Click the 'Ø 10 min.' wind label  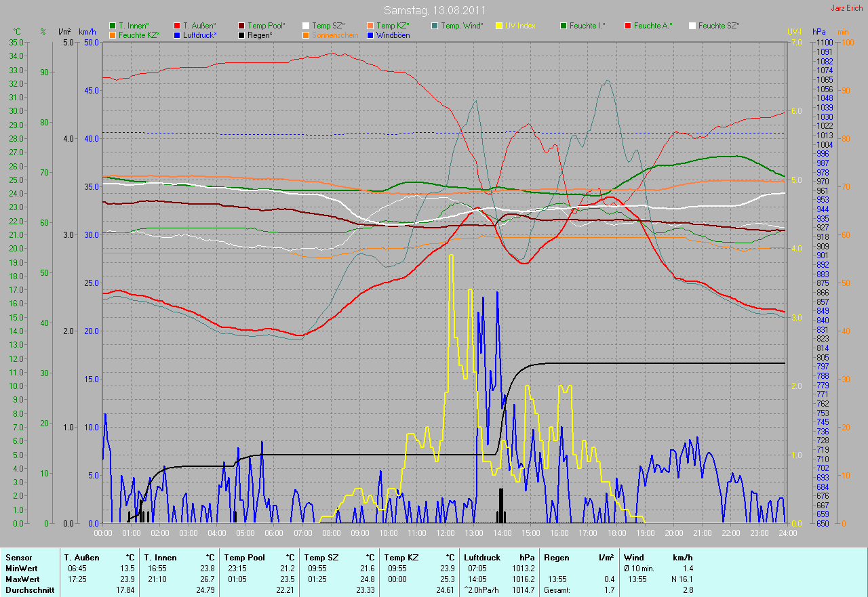pyautogui.click(x=640, y=568)
